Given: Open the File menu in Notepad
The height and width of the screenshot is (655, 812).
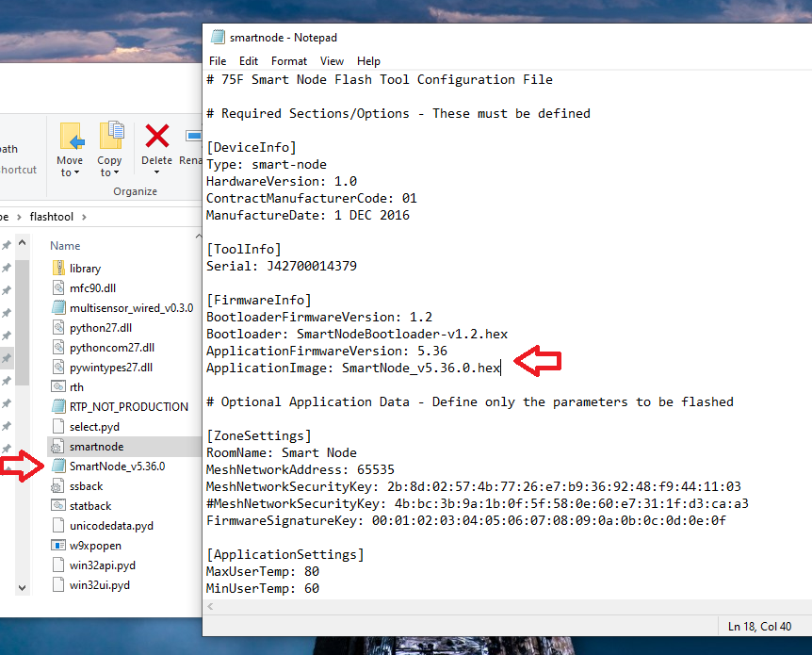Looking at the screenshot, I should tap(218, 61).
